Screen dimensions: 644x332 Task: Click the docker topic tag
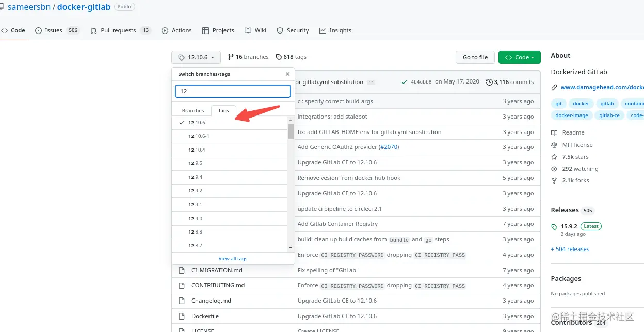pos(581,104)
